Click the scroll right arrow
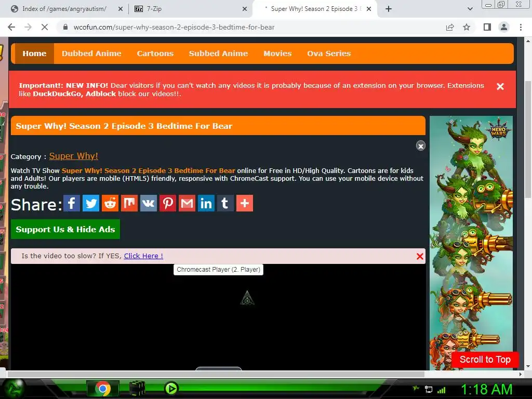532x399 pixels. point(521,374)
